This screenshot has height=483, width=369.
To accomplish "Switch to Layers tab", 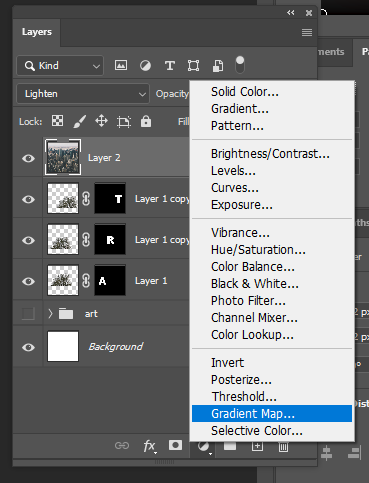I will tap(37, 32).
